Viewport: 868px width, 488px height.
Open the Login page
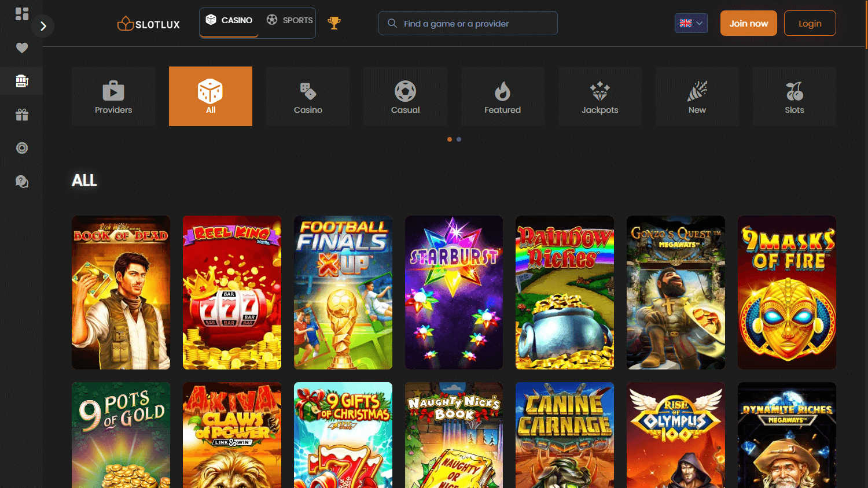(810, 23)
